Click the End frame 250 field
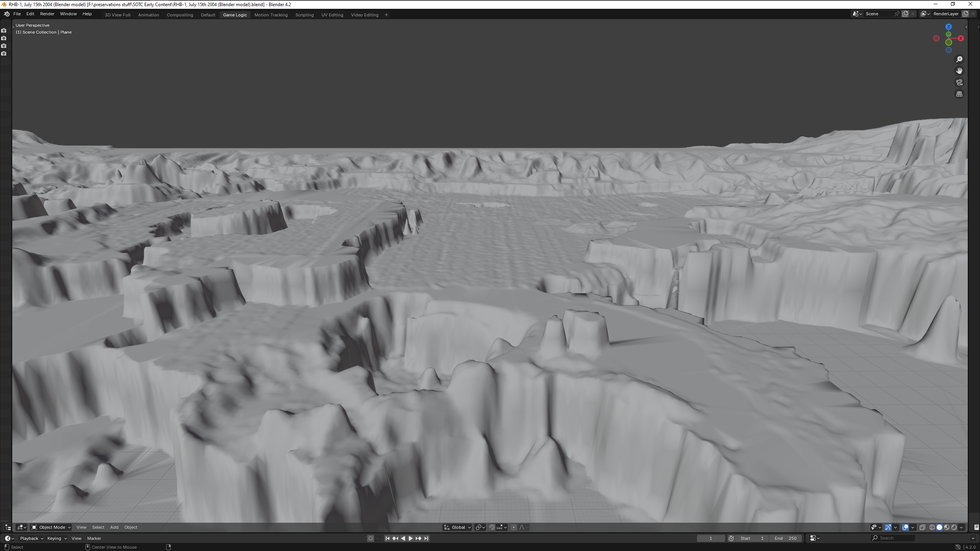The height and width of the screenshot is (551, 980). 786,538
